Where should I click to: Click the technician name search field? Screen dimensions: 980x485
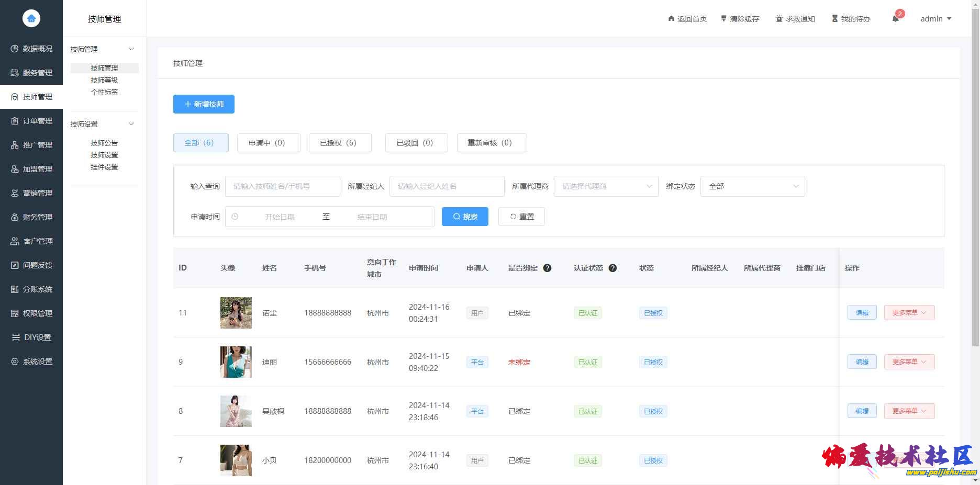[282, 186]
